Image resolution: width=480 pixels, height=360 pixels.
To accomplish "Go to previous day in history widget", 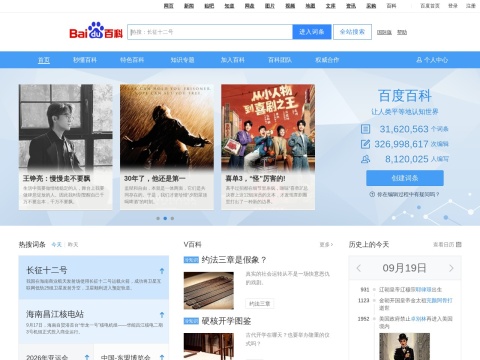I will (x=359, y=268).
